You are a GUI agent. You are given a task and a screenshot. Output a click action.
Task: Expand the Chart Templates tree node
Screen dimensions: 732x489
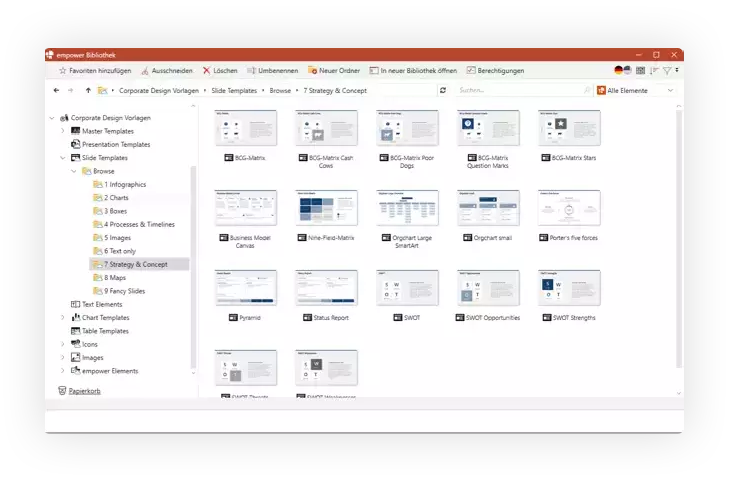[x=62, y=318]
